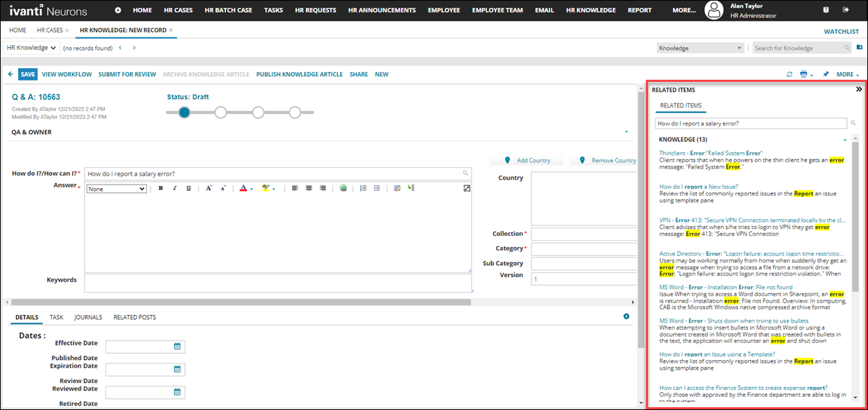Open the paragraph style None dropdown
868x410 pixels.
point(117,189)
